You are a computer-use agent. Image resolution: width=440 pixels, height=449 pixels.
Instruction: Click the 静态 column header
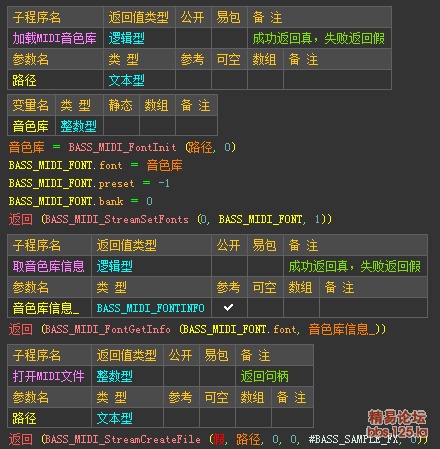[x=121, y=105]
